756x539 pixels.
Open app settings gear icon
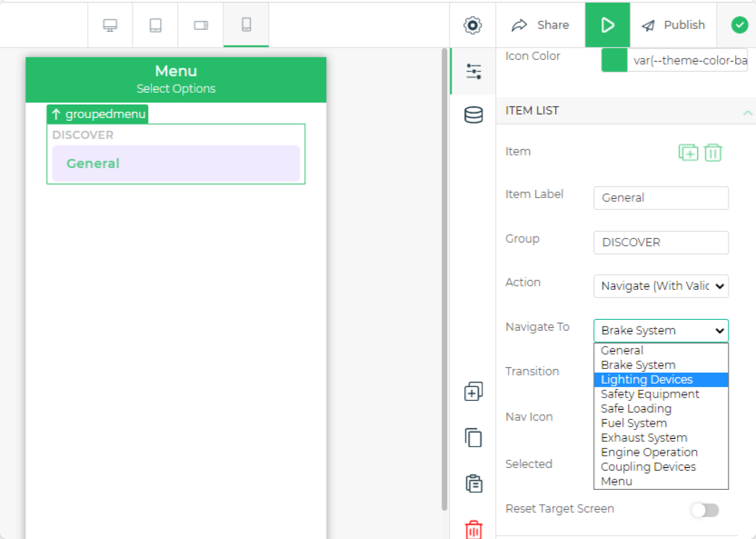pos(472,25)
